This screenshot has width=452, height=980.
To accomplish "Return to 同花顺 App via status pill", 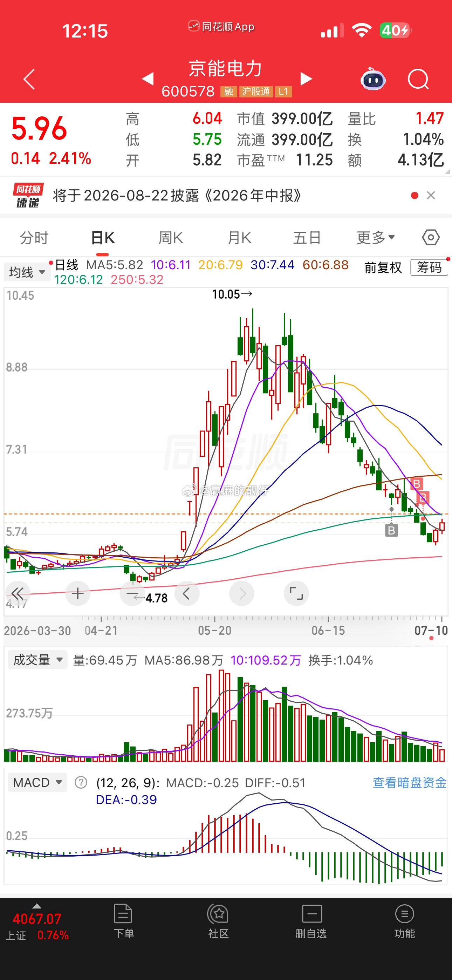I will pos(221,27).
